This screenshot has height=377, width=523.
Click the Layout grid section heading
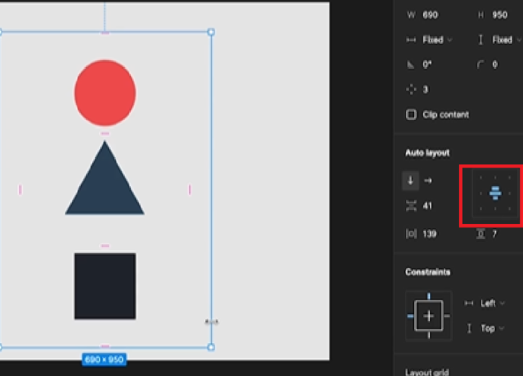427,372
